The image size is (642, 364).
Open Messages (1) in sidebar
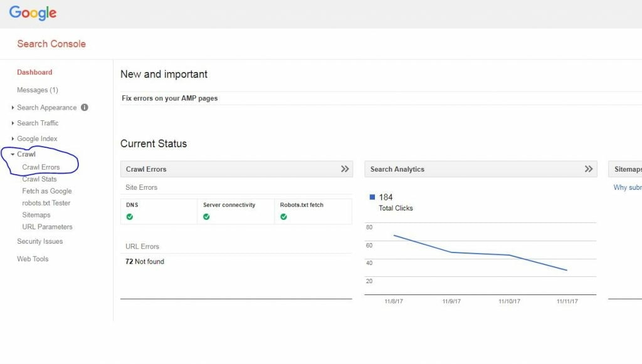[37, 90]
